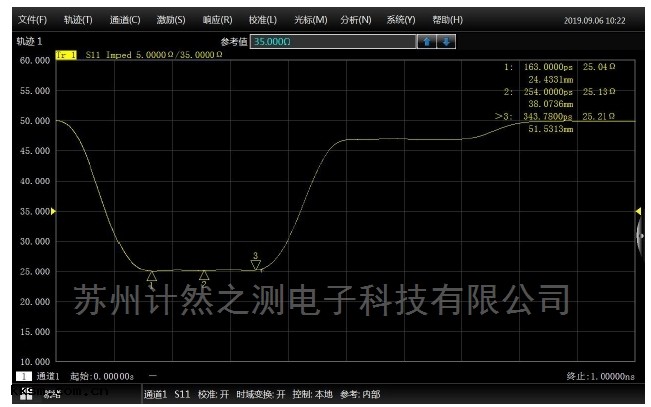The width and height of the screenshot is (651, 407).
Task: Click the 时域变换 status bar item
Action: pyautogui.click(x=264, y=395)
